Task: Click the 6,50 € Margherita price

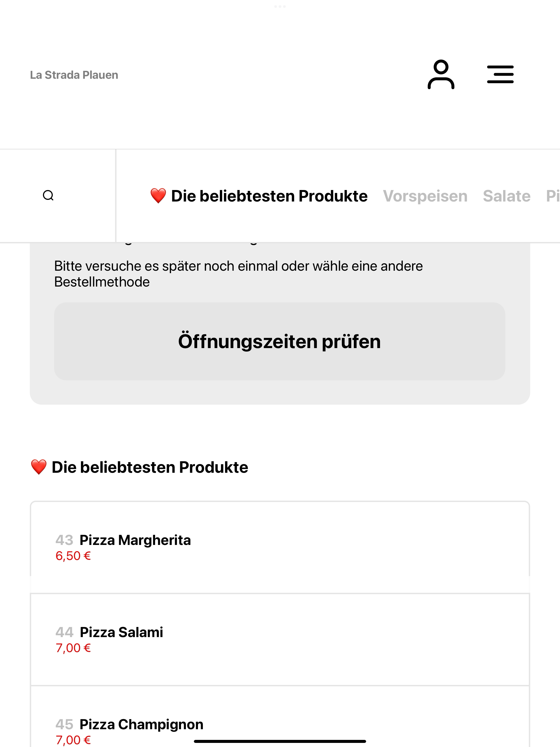Action: pos(73,556)
